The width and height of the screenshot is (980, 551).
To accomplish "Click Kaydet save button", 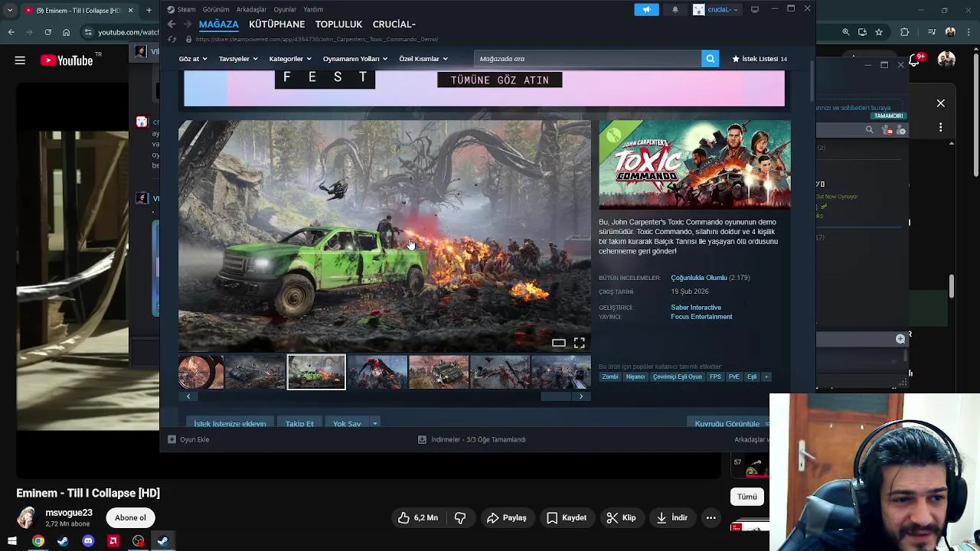I will (x=567, y=518).
